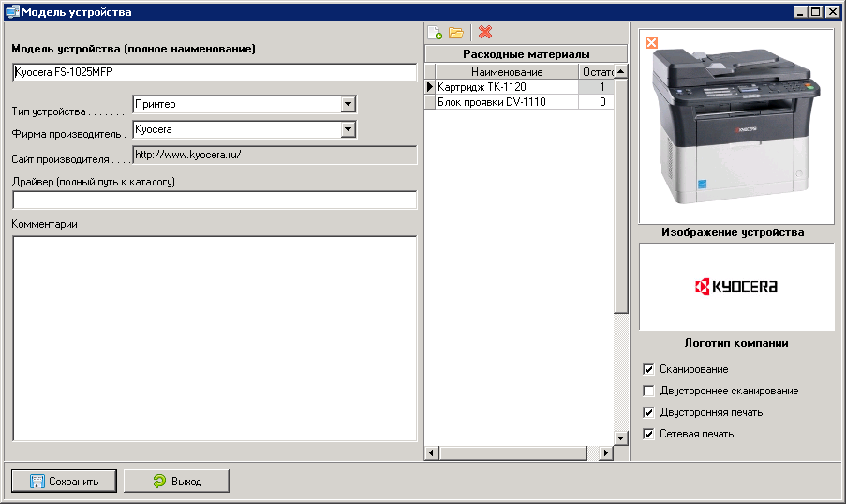The height and width of the screenshot is (504, 846).
Task: Click the Расходные материалы header
Action: tap(526, 54)
